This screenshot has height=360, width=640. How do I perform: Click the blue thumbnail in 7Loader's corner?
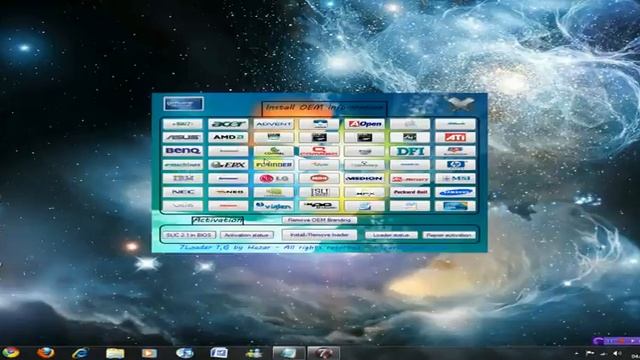183,104
